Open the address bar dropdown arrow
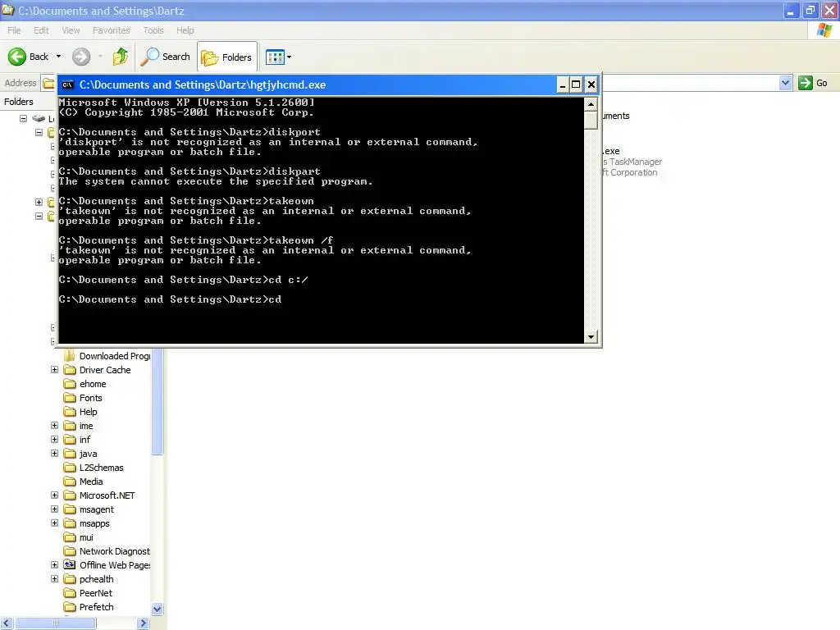This screenshot has width=840, height=630. tap(785, 83)
